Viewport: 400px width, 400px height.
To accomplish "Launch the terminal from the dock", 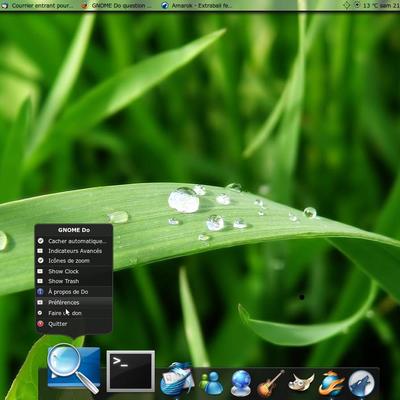I will pos(131,371).
